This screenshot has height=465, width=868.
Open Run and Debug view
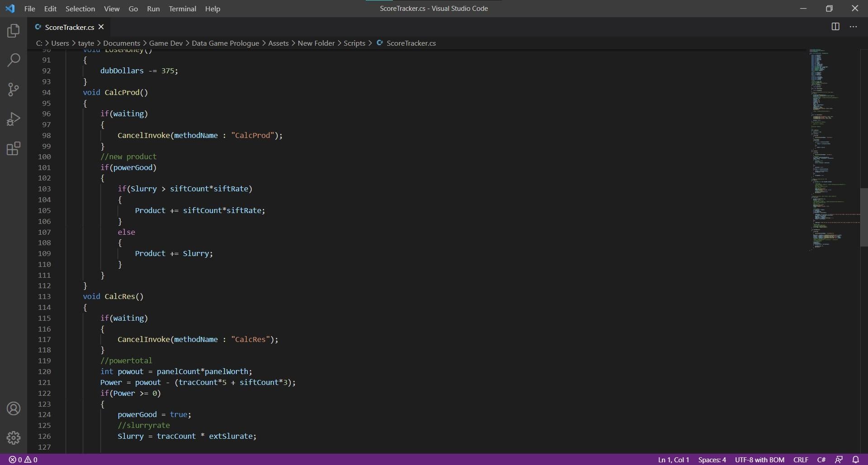coord(14,119)
